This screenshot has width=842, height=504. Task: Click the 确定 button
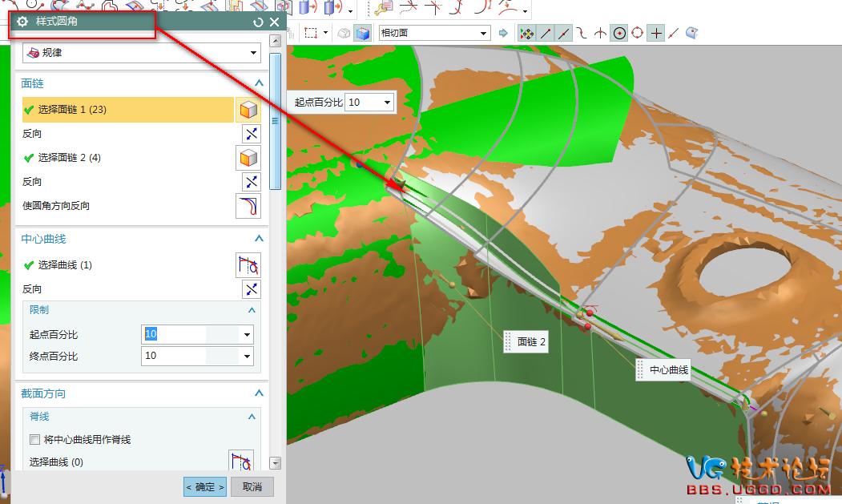click(205, 486)
